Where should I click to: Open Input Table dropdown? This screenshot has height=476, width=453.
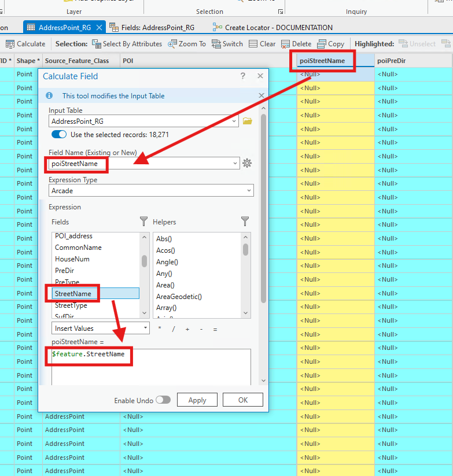click(x=234, y=121)
